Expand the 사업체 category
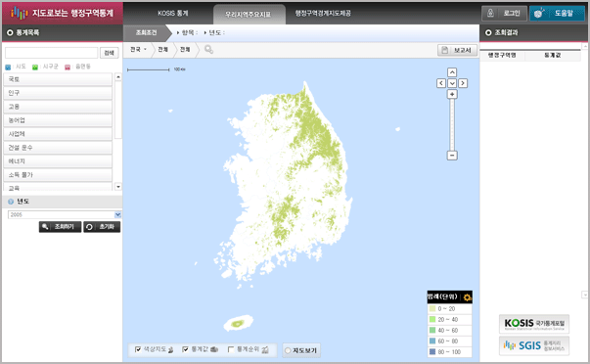Screen dimensions: 590x364 [x=58, y=134]
